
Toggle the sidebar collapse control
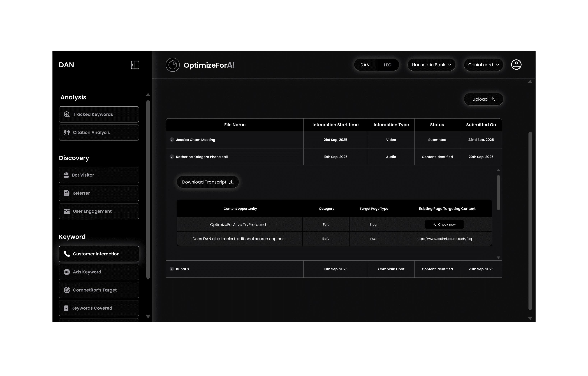pyautogui.click(x=135, y=65)
